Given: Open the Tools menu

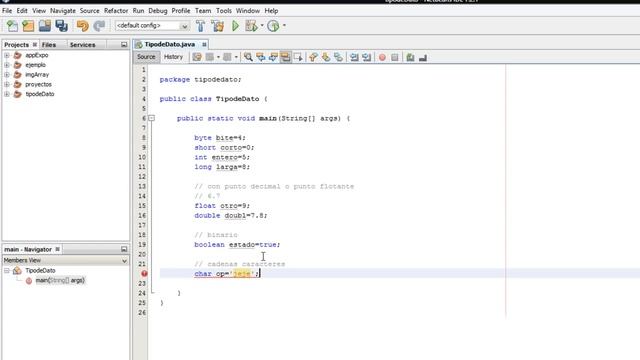Looking at the screenshot, I should pos(224,11).
